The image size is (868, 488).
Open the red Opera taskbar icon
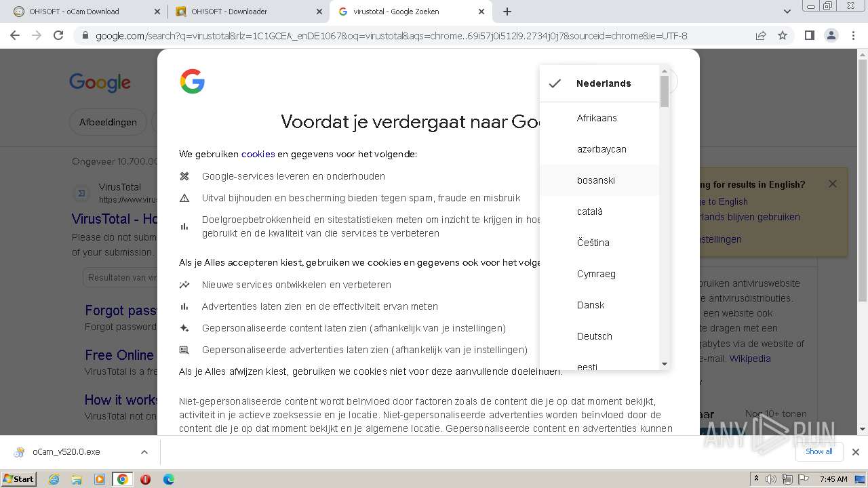[x=145, y=479]
